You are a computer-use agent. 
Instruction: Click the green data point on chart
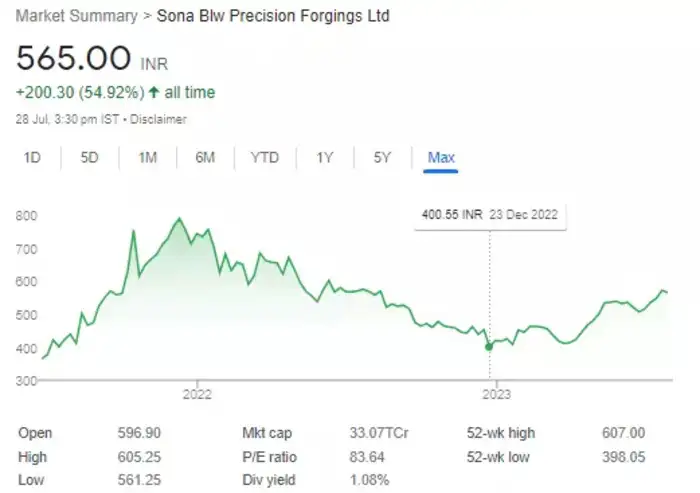click(489, 347)
